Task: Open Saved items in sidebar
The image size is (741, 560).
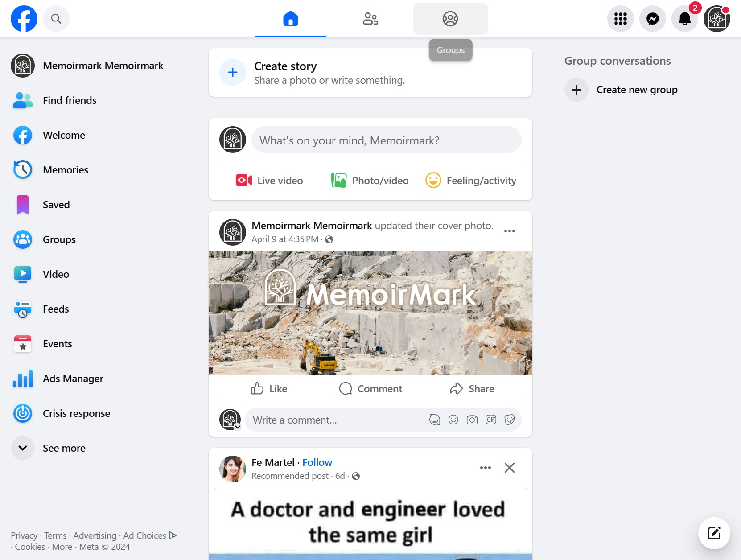Action: (x=99, y=205)
